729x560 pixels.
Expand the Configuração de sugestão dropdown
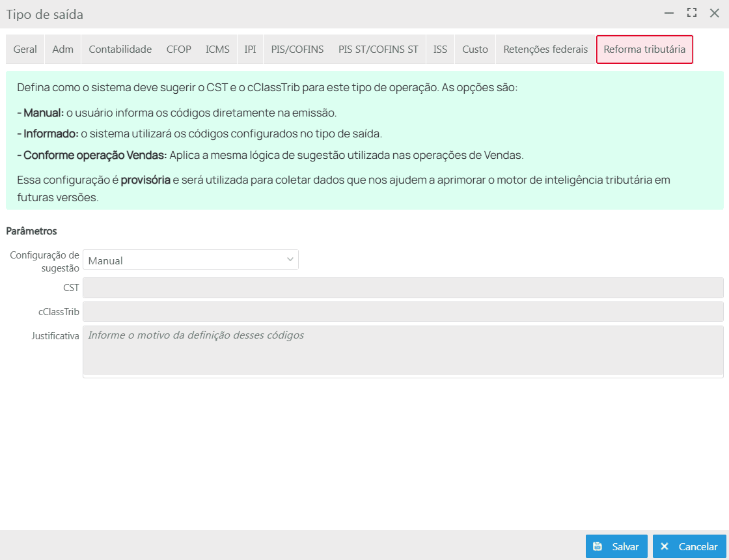tap(191, 260)
